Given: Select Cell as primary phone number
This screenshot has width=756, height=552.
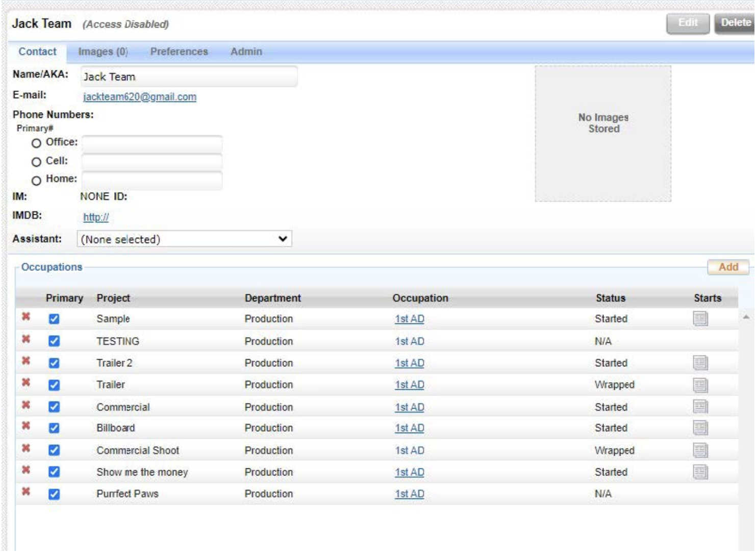Looking at the screenshot, I should (x=36, y=162).
